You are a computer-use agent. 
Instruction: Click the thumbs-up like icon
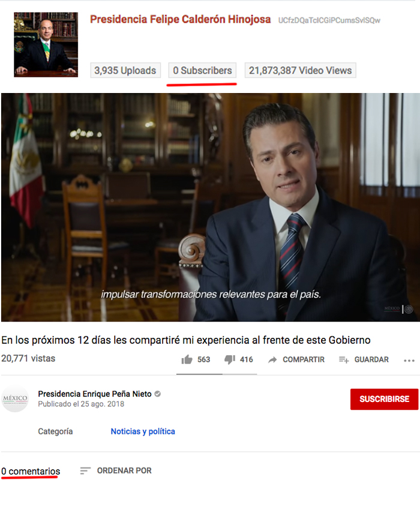[187, 359]
